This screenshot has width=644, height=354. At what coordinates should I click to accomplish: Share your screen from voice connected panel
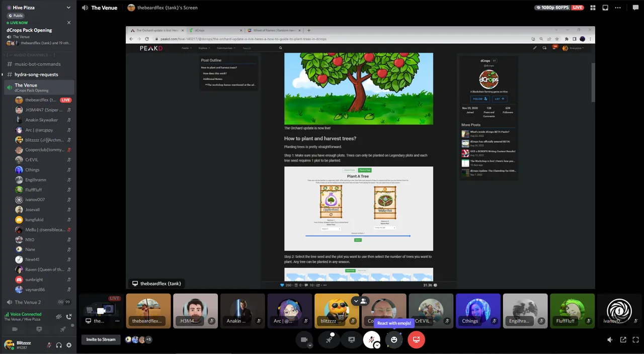point(39,329)
